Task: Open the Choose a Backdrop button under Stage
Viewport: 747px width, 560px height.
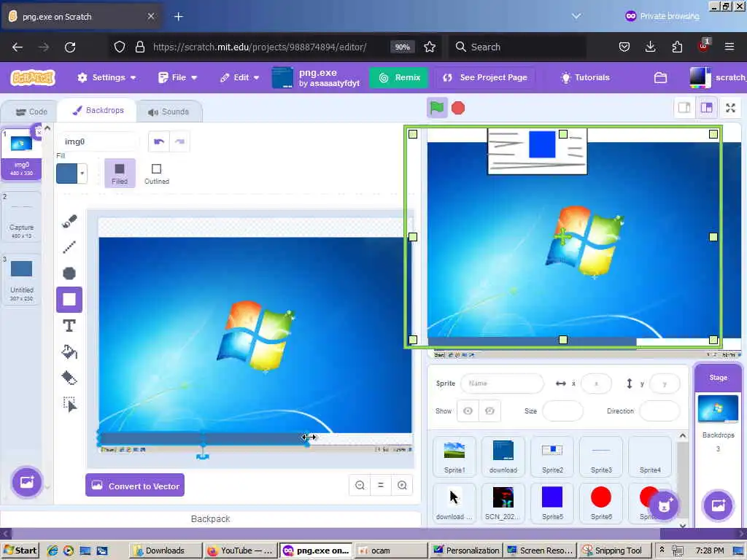Action: tap(718, 506)
